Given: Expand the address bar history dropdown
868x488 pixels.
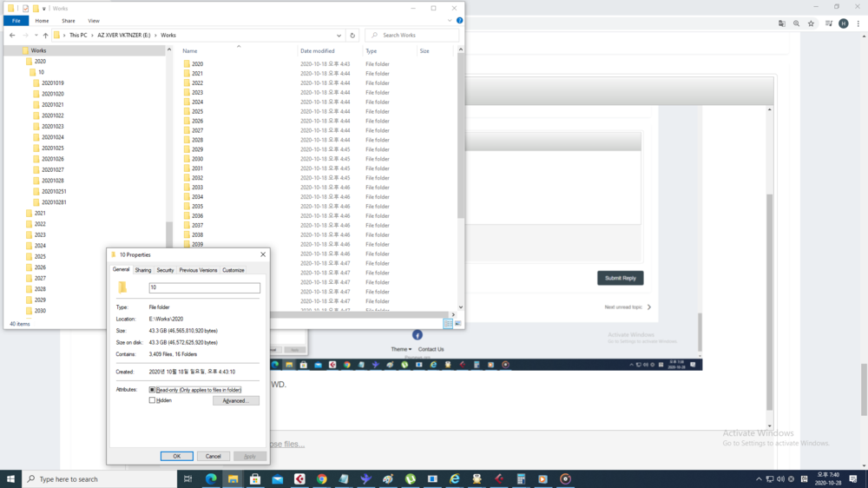Looking at the screenshot, I should (339, 36).
